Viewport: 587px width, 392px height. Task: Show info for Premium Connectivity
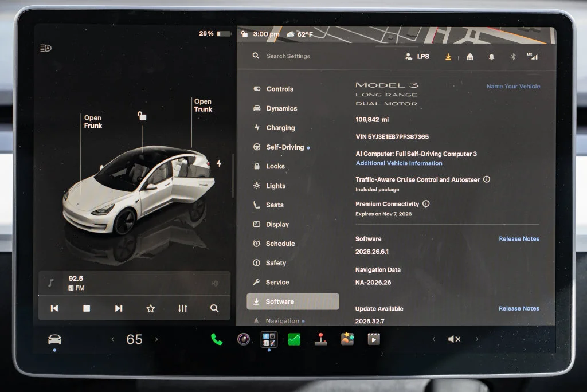[x=426, y=203]
